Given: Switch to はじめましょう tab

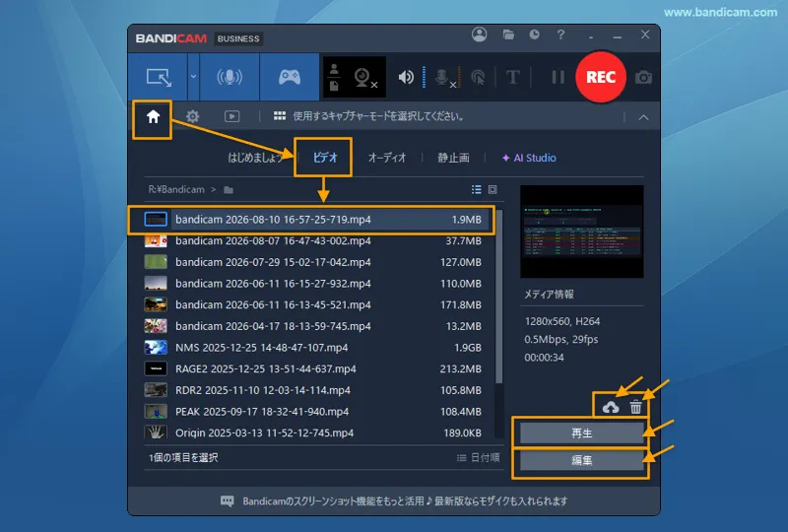Looking at the screenshot, I should (x=255, y=158).
